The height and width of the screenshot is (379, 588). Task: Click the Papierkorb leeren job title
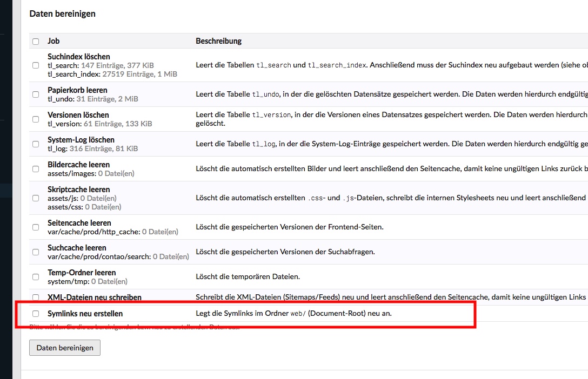(x=77, y=90)
